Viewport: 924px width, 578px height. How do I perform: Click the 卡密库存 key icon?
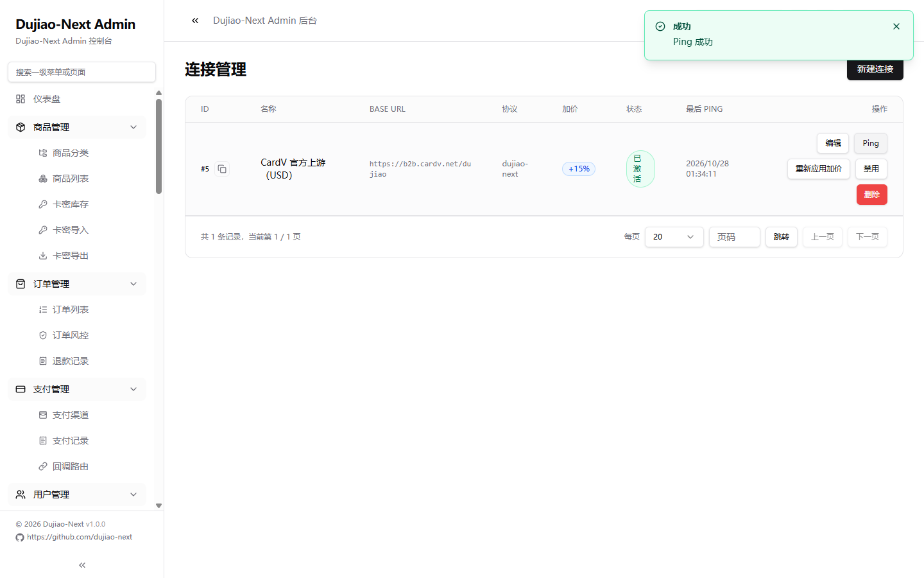[x=43, y=204]
